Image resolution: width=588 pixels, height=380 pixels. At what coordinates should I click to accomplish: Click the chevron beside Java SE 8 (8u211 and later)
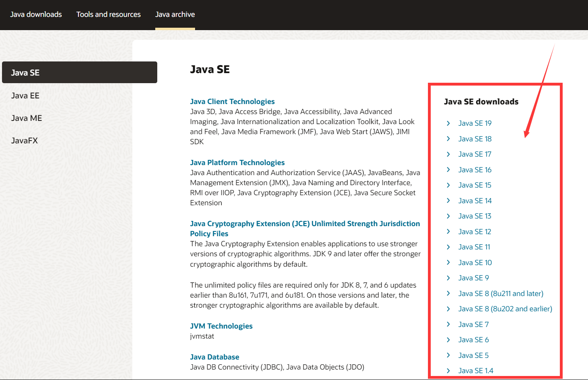point(448,293)
